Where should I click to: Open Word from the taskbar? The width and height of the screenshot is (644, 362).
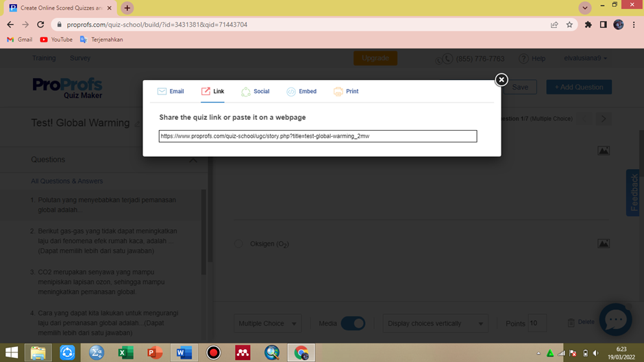(x=184, y=352)
